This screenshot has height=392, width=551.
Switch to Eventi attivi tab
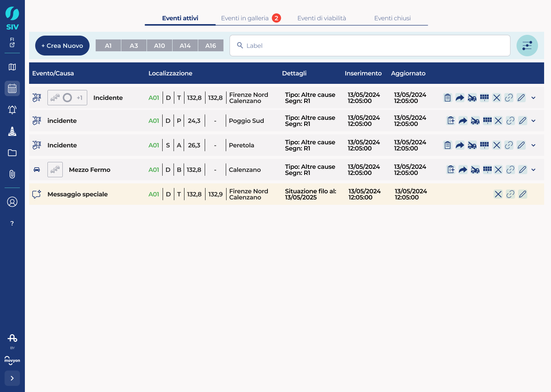(180, 18)
